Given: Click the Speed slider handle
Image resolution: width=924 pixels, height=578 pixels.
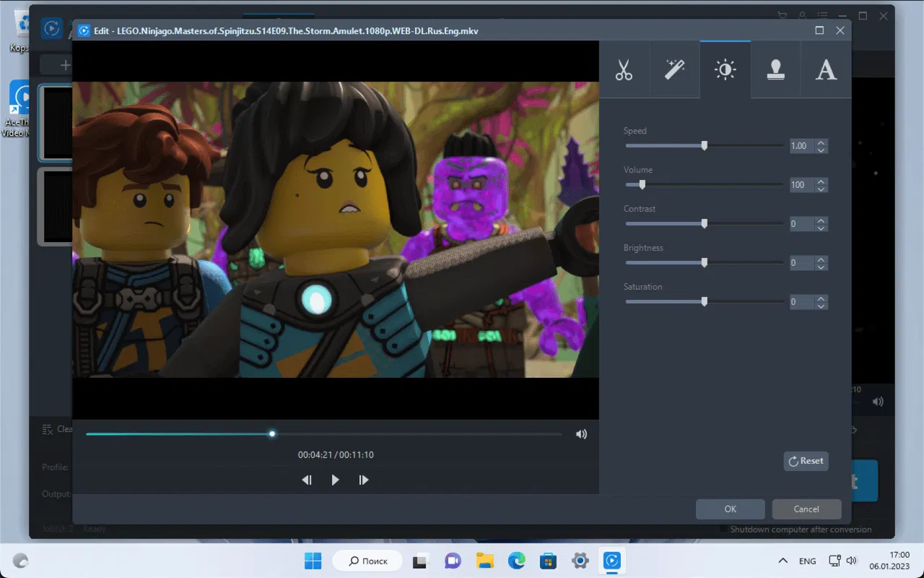Looking at the screenshot, I should tap(705, 145).
